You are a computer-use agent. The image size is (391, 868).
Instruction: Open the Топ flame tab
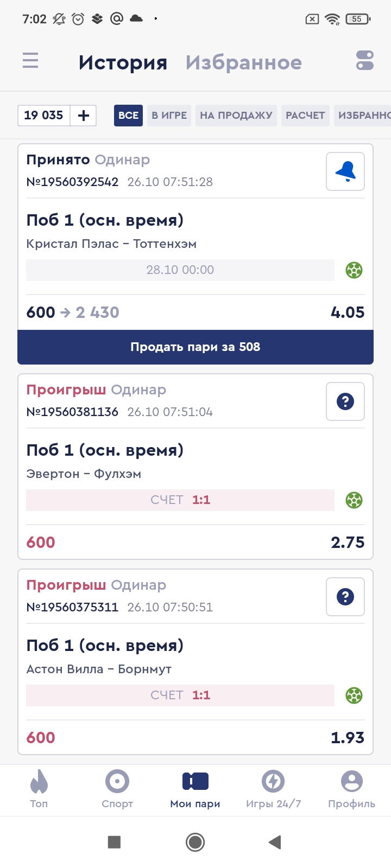click(39, 789)
